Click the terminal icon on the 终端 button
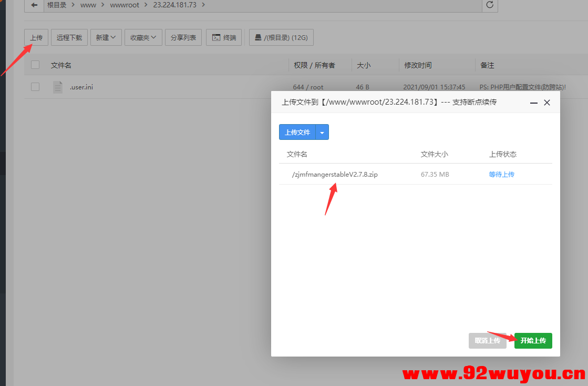 (215, 37)
